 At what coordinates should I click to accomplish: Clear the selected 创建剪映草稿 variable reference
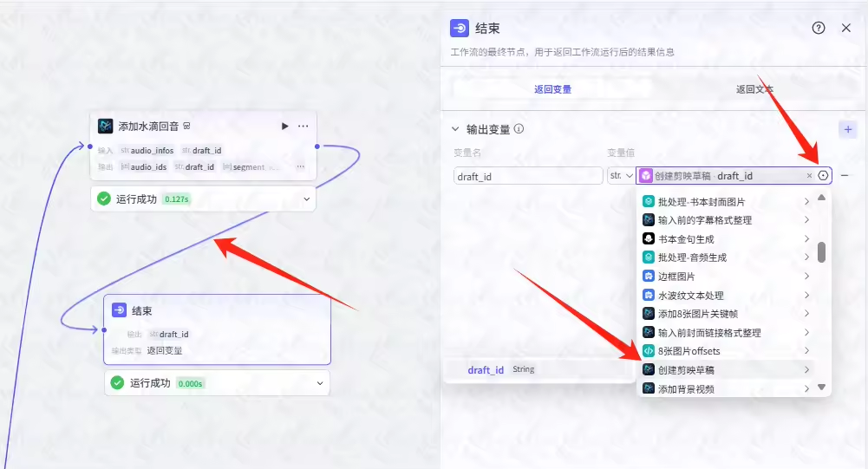(x=810, y=176)
